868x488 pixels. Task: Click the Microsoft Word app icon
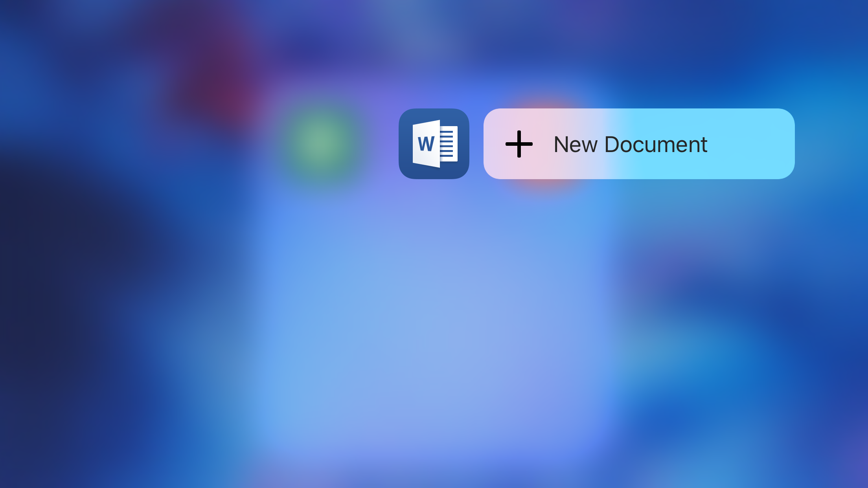[434, 143]
